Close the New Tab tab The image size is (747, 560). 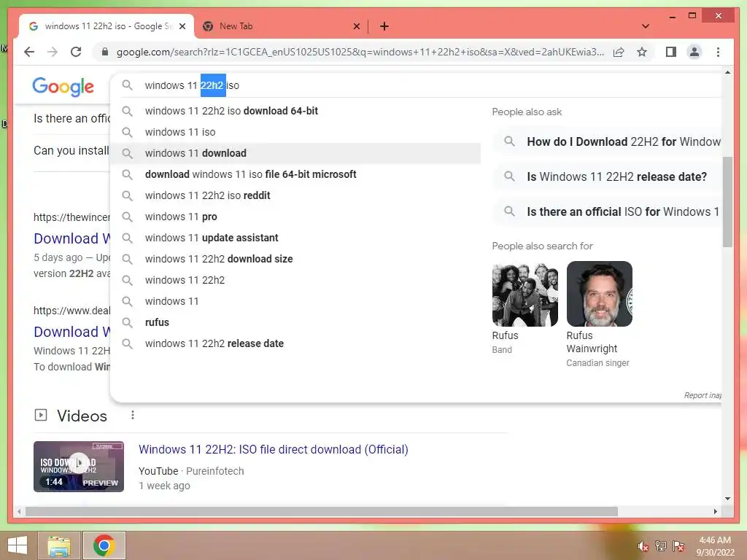[356, 26]
